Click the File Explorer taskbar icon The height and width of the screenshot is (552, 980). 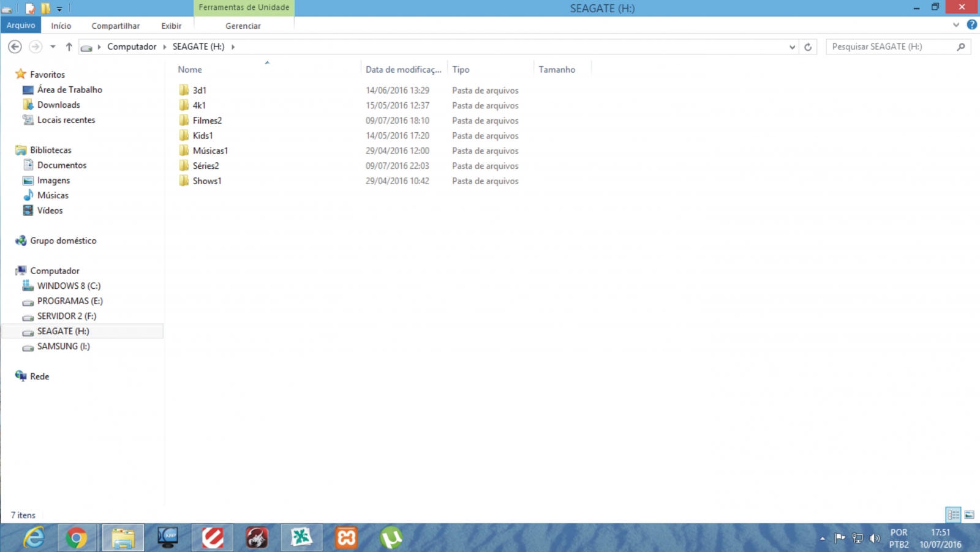(123, 538)
